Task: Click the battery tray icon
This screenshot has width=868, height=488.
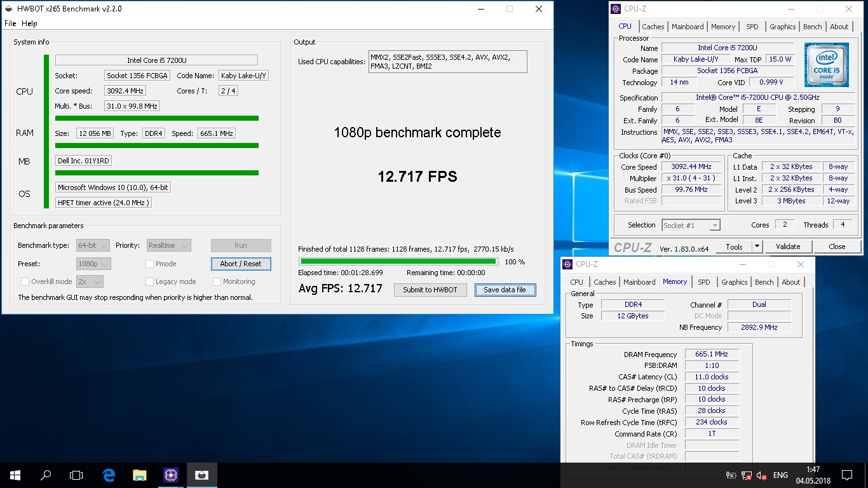Action: pos(731,475)
